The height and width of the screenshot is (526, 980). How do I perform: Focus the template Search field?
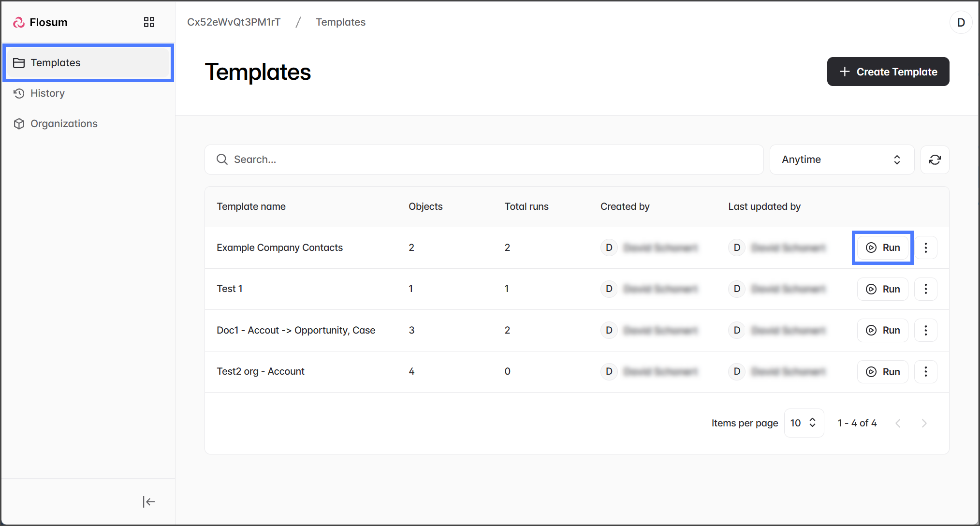483,160
